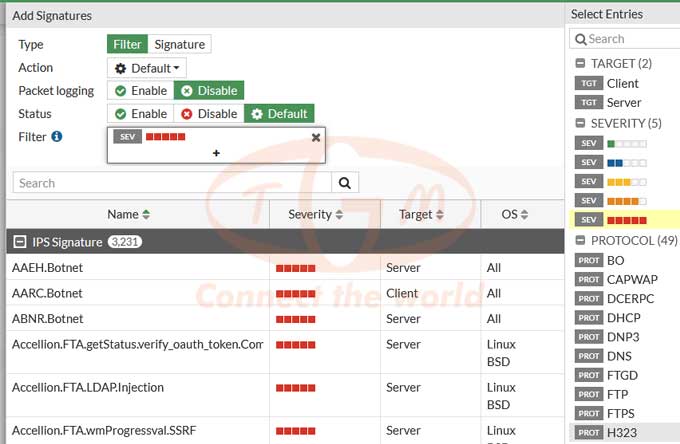Sort by OS column arrows
This screenshot has width=680, height=444.
pyautogui.click(x=524, y=215)
